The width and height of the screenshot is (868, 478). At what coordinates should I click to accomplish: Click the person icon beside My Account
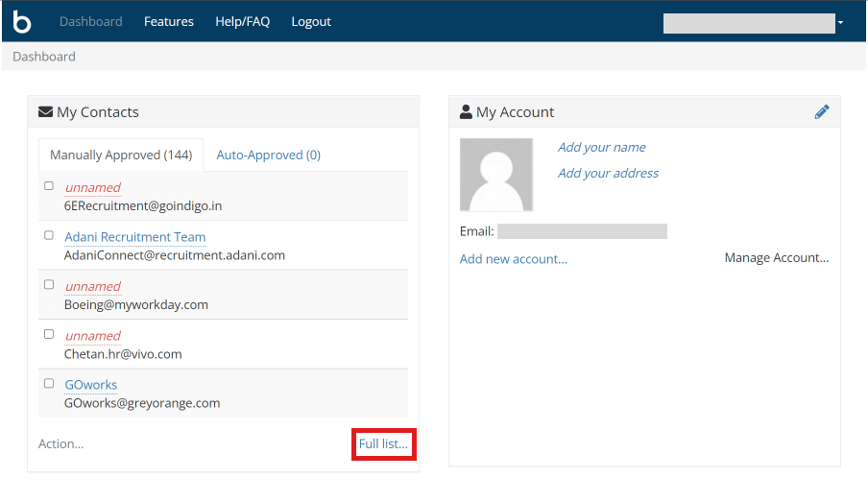[x=466, y=112]
